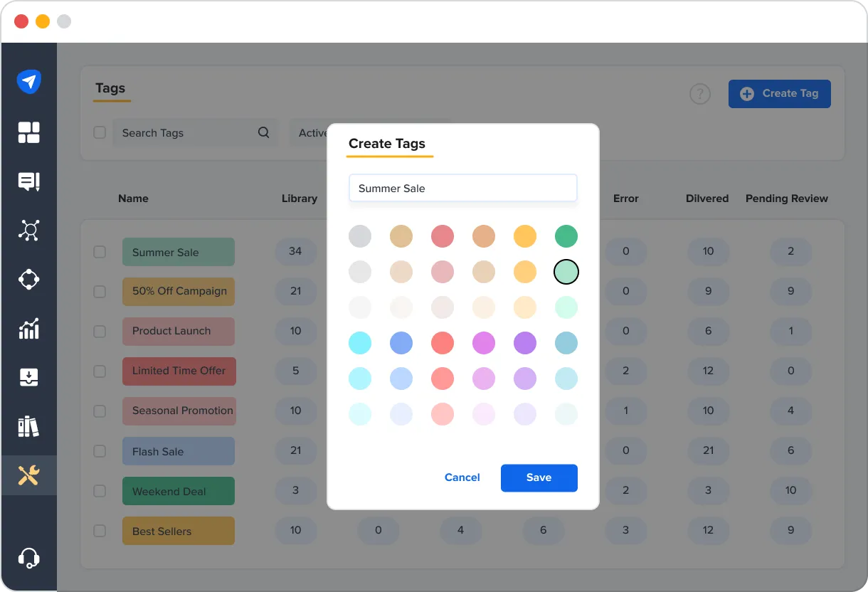Image resolution: width=868 pixels, height=592 pixels.
Task: Select the checkbox next to Best Sellers
Action: pos(100,531)
